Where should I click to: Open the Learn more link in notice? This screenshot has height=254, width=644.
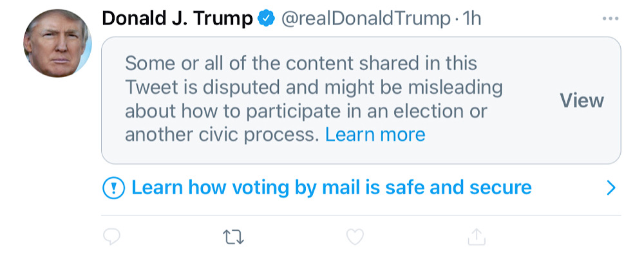click(x=375, y=134)
